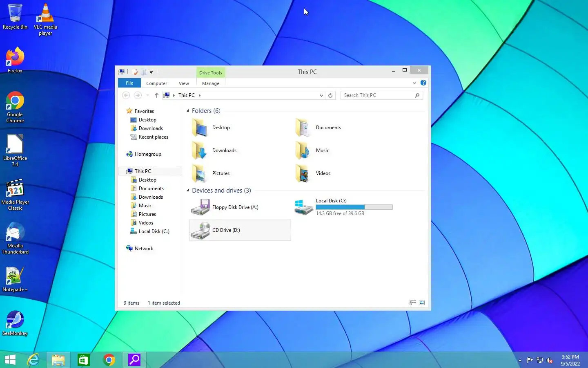Launch SeaMonkey from the desktop
The image size is (588, 368).
coord(15,323)
